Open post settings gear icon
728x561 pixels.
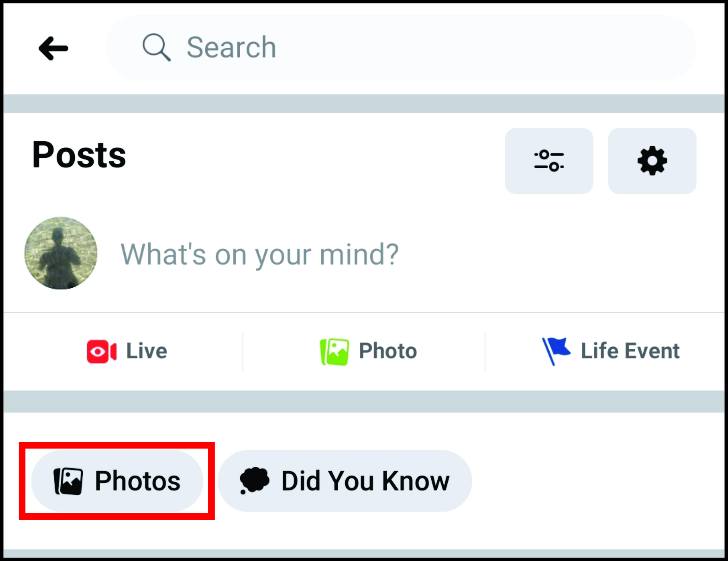[652, 161]
